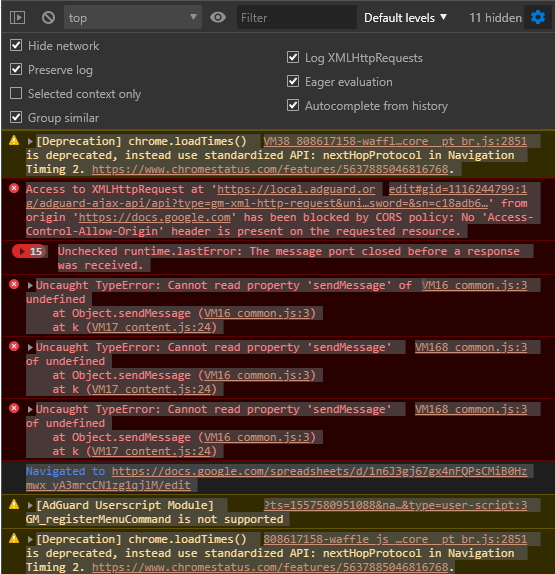Open the first chromestatus.com features link

(270, 169)
